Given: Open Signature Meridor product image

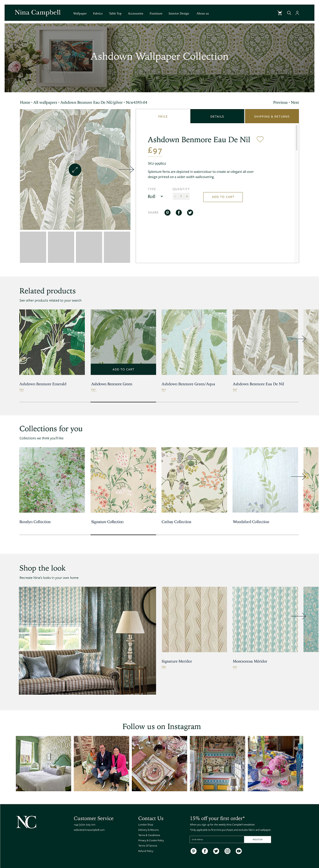Looking at the screenshot, I should coord(194,619).
